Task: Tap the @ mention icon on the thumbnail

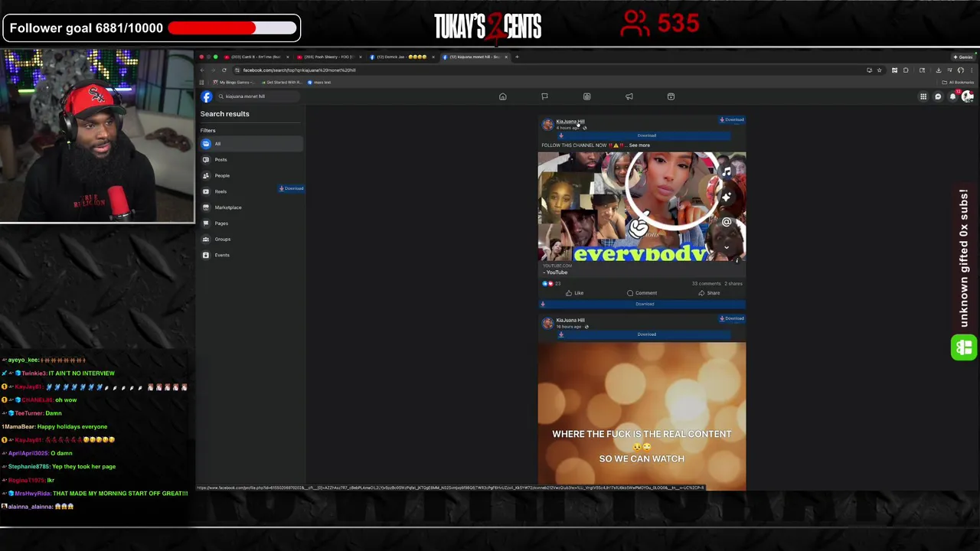Action: [x=726, y=223]
